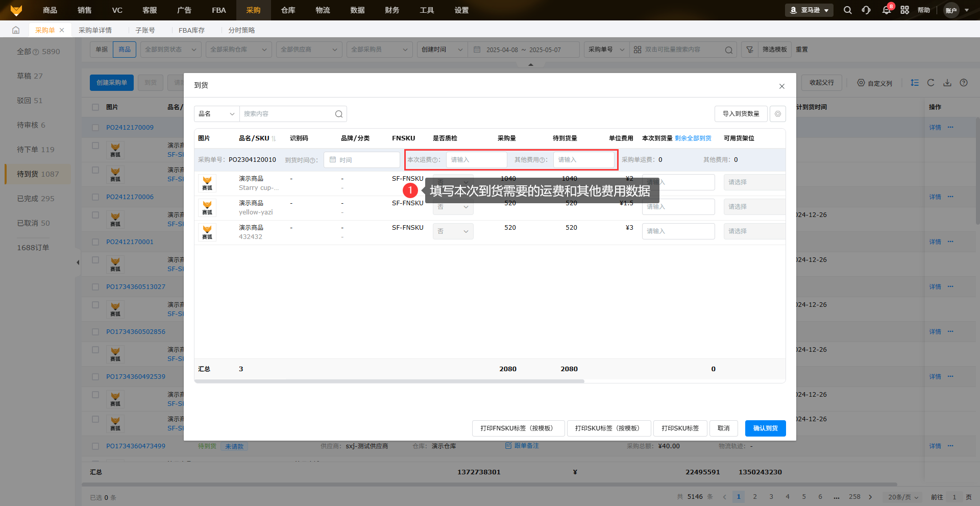Toggle the select-all checkbox in table header
The width and height of the screenshot is (980, 506).
[95, 107]
